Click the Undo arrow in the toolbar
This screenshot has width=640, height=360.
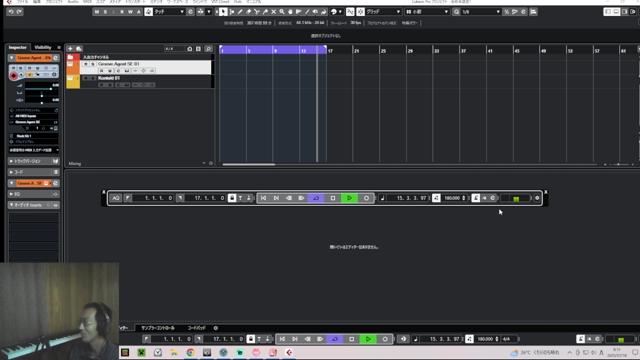pos(11,12)
